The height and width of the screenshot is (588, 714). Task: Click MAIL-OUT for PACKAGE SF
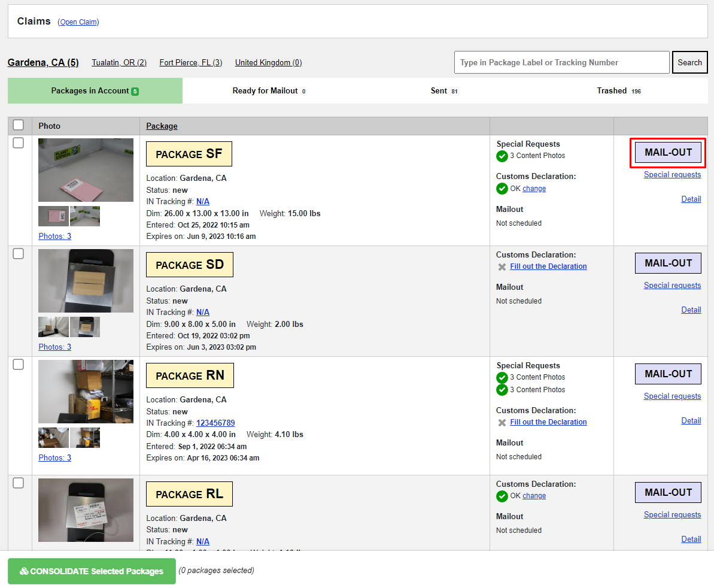tap(668, 152)
